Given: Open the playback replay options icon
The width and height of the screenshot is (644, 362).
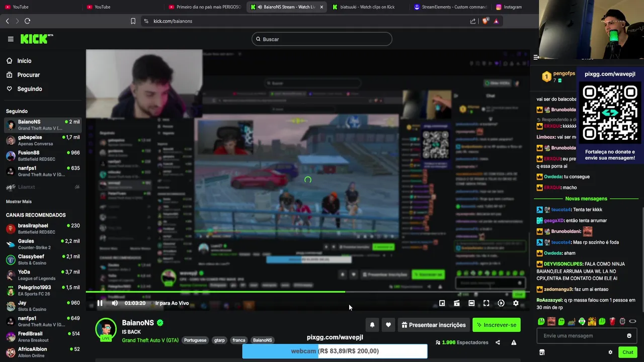Looking at the screenshot, I should click(x=501, y=303).
